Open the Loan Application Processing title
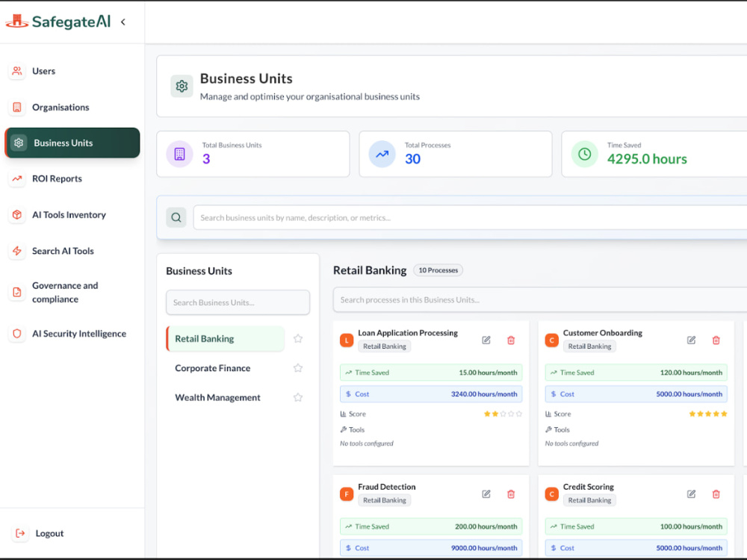 [408, 333]
